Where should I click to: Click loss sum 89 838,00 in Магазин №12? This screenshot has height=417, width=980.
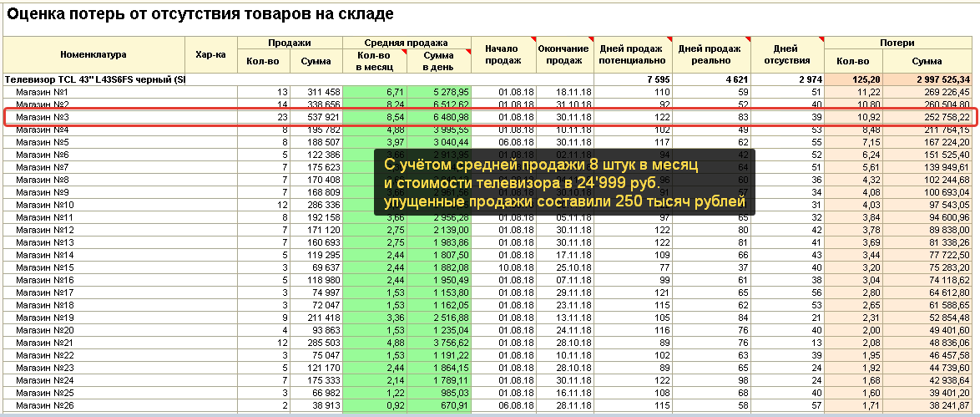[949, 230]
